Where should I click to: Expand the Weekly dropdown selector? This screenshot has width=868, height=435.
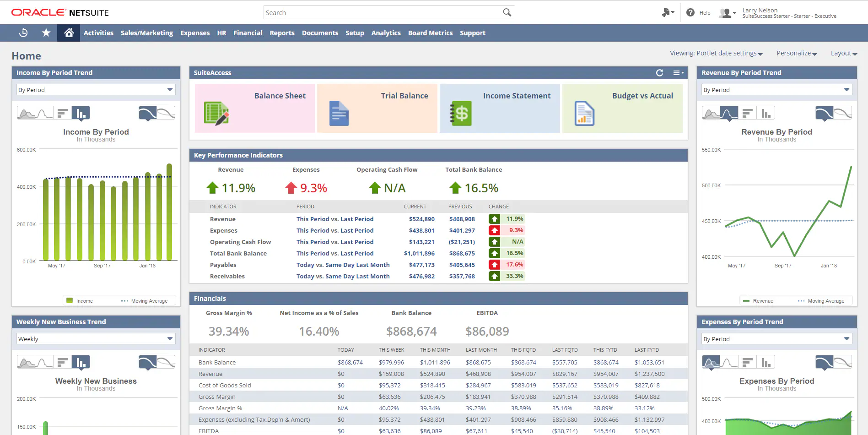coord(96,338)
